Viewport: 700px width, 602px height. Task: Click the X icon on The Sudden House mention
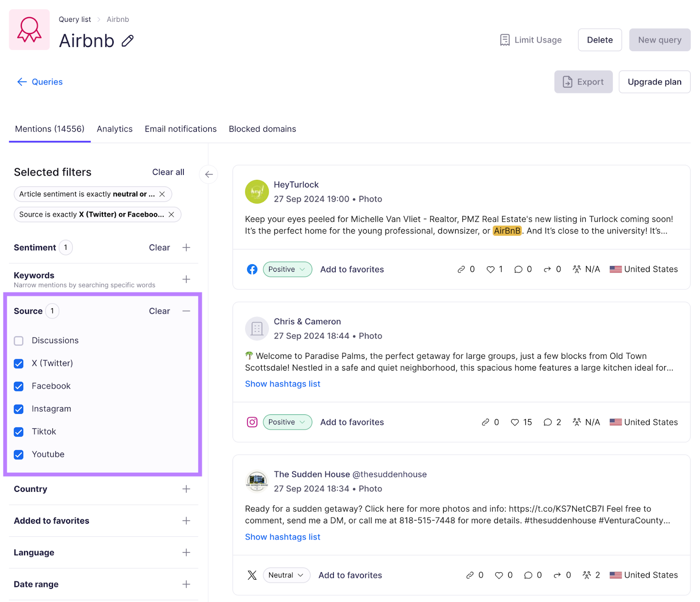[252, 575]
